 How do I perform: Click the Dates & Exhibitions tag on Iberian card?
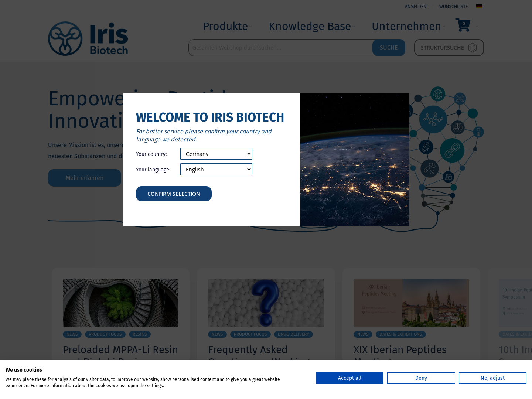401,334
